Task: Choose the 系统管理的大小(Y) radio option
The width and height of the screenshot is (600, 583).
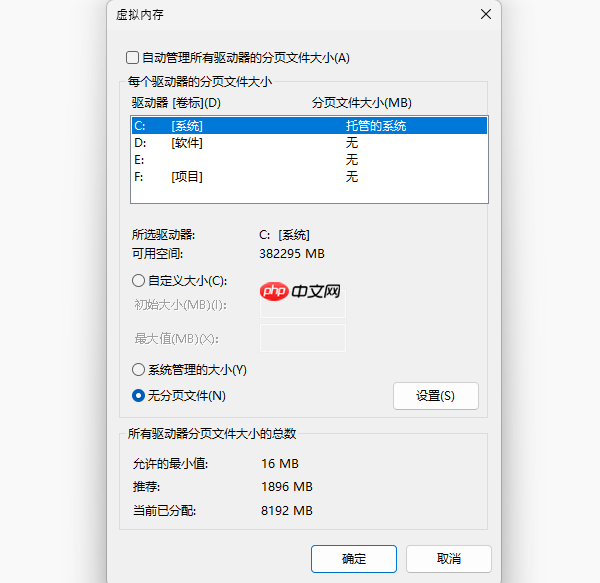Action: [139, 370]
